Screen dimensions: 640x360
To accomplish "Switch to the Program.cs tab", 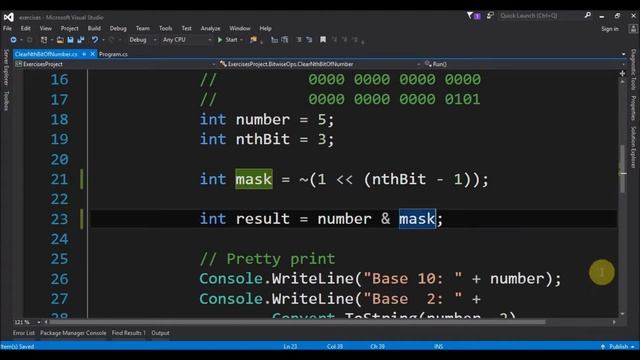I will 113,54.
